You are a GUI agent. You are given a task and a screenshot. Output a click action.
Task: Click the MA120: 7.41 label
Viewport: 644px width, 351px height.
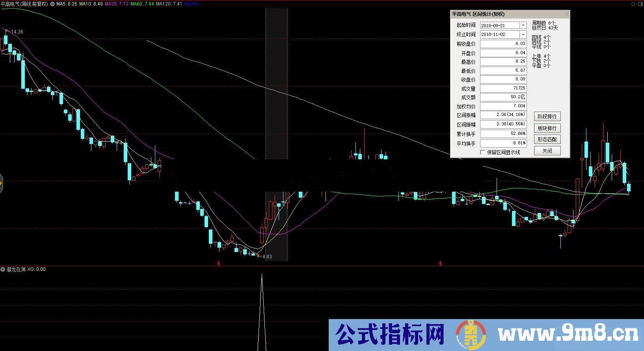169,4
